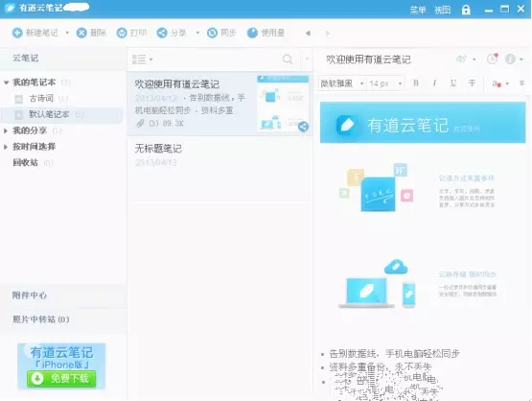Select the 古诗词 notebook
Viewport: 532px width, 401px height.
[x=41, y=99]
